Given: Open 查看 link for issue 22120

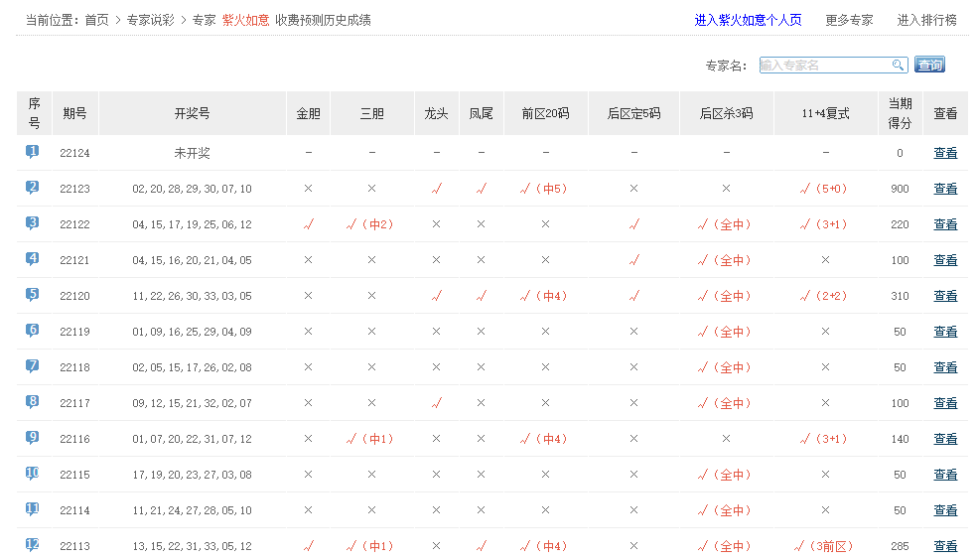Looking at the screenshot, I should [945, 296].
